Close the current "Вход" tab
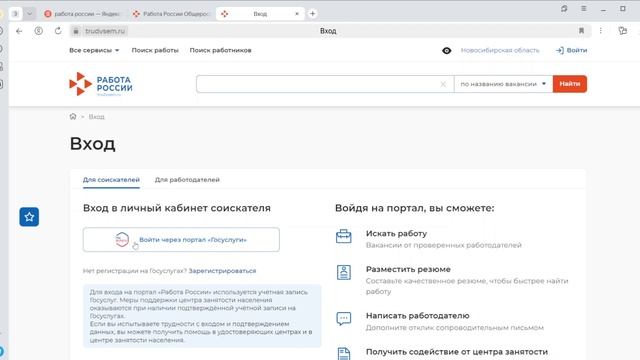This screenshot has height=360, width=640. pyautogui.click(x=297, y=14)
